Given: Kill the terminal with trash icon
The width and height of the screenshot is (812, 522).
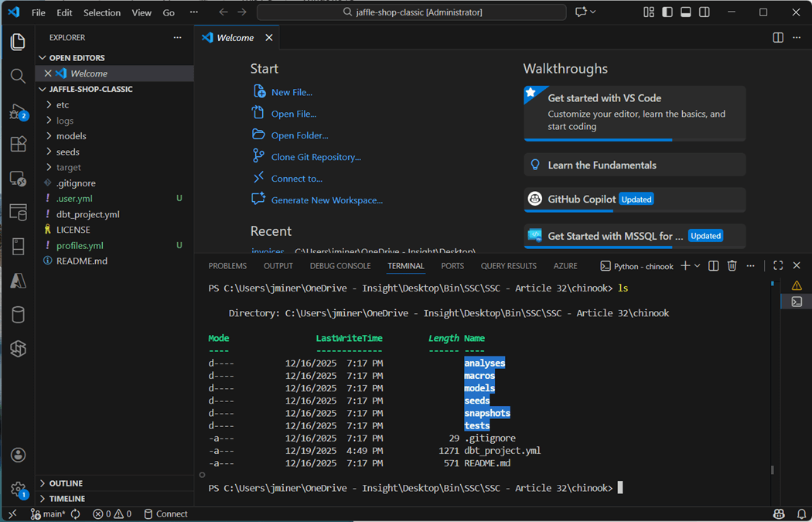Looking at the screenshot, I should click(x=732, y=266).
